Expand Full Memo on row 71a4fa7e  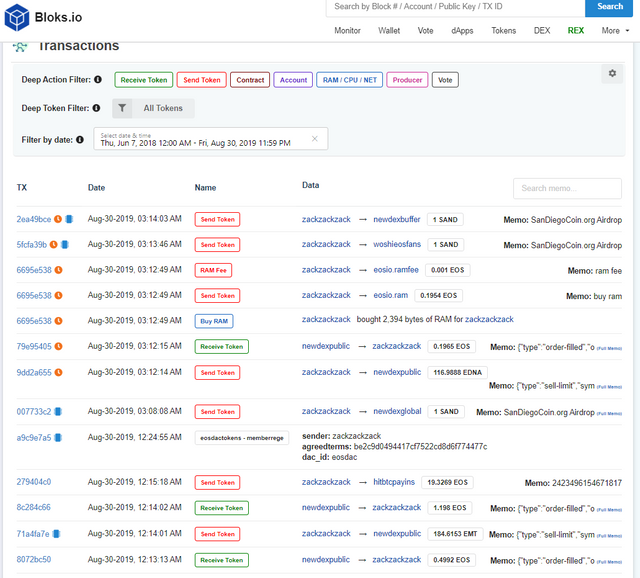[x=609, y=536]
